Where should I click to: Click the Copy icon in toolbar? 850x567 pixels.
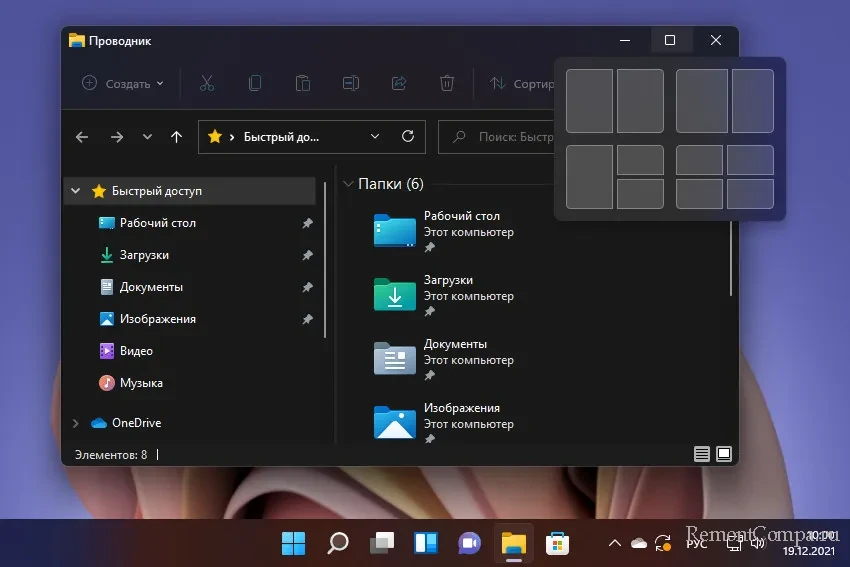[x=255, y=84]
